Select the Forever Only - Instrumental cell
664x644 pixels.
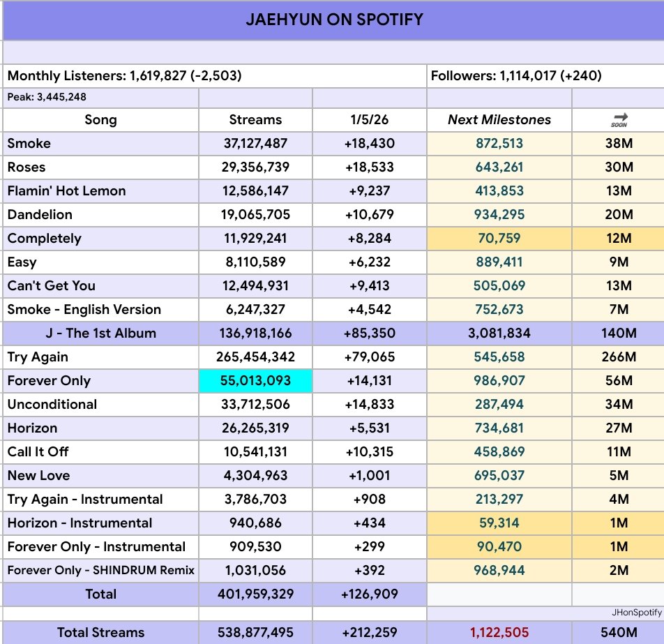[x=100, y=547]
